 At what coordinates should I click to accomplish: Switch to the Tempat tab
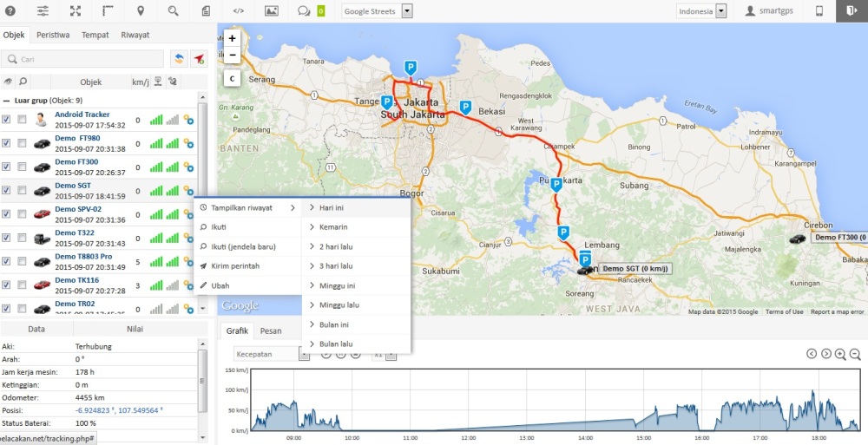pyautogui.click(x=95, y=35)
